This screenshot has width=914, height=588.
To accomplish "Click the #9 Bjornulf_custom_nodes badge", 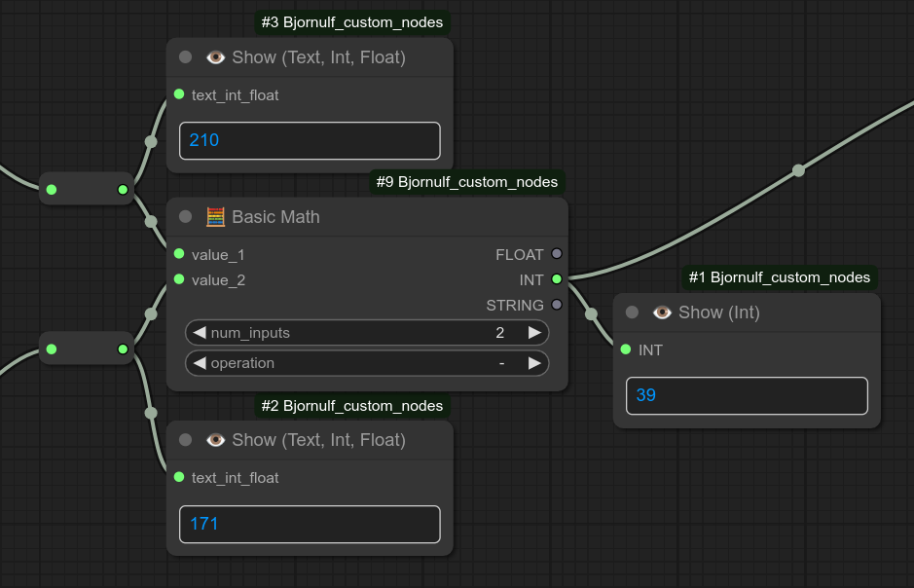I will click(x=468, y=182).
